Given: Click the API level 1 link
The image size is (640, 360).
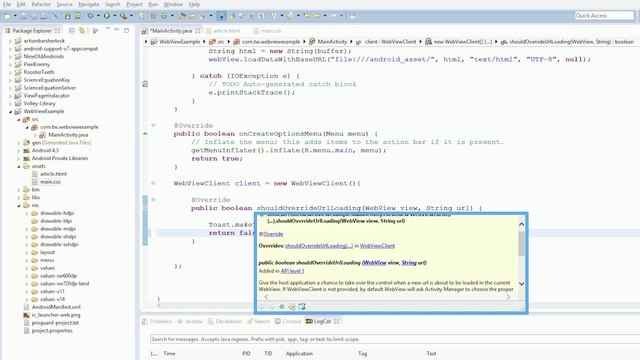Looking at the screenshot, I should click(292, 271).
